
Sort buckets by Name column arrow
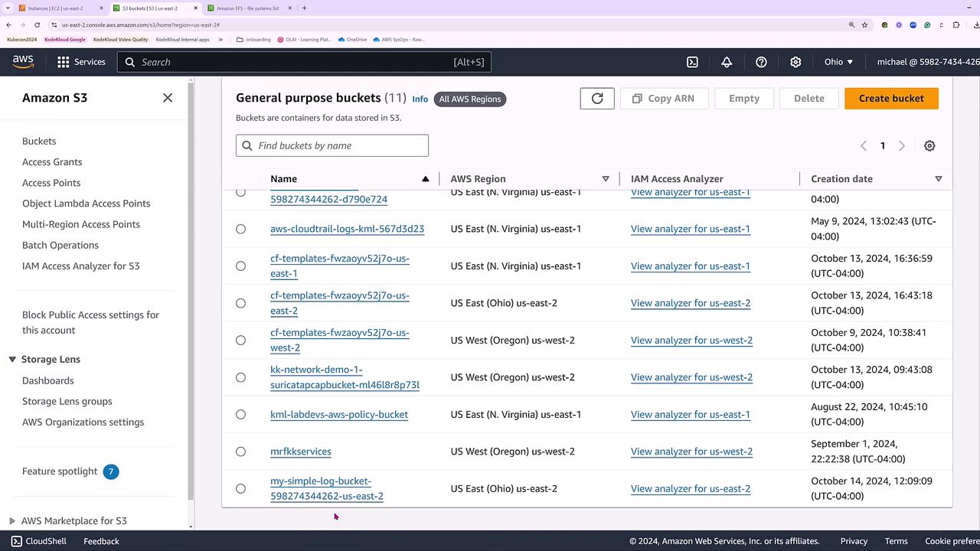point(426,179)
